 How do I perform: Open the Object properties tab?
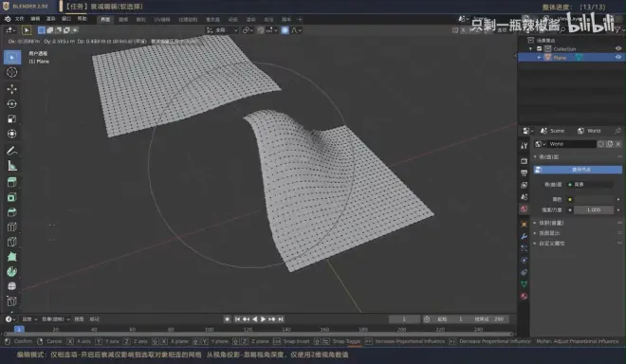pos(525,224)
